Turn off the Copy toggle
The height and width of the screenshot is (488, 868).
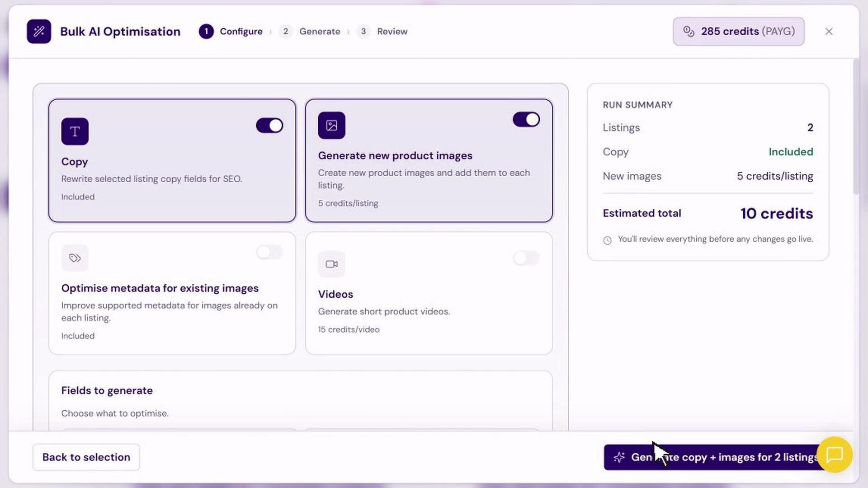[x=269, y=125]
